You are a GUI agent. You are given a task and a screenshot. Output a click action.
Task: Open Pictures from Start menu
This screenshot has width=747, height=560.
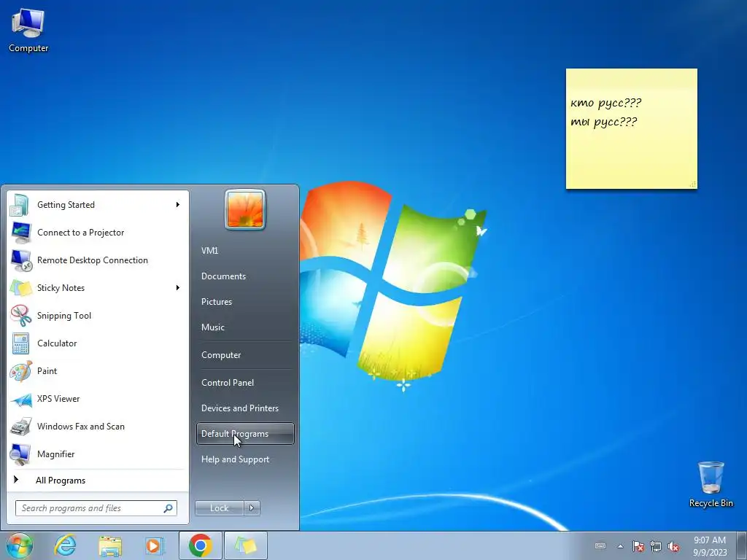point(245,302)
